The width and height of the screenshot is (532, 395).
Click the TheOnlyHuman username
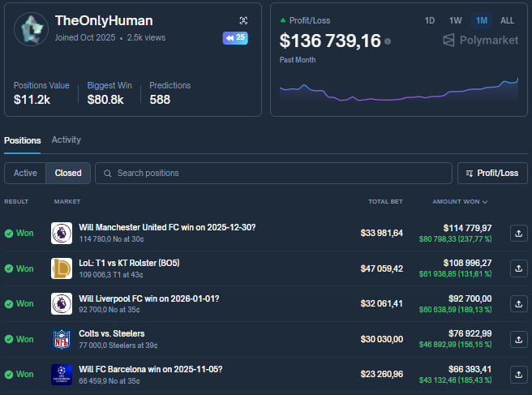click(x=104, y=21)
